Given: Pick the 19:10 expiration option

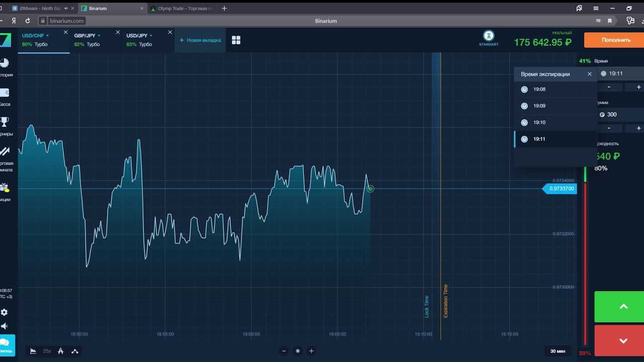Looking at the screenshot, I should [x=539, y=123].
